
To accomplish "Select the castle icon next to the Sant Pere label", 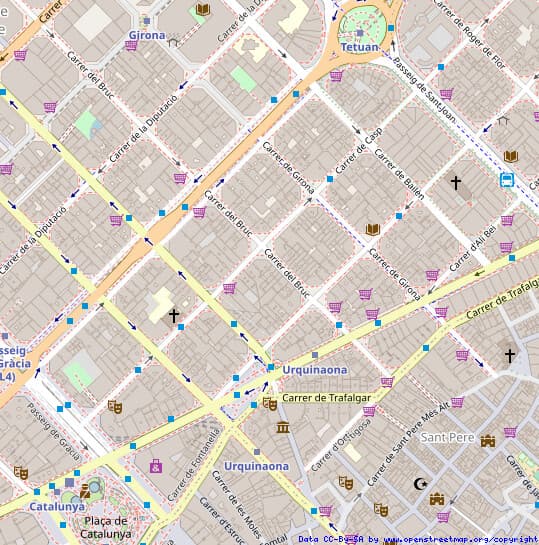I will 488,441.
